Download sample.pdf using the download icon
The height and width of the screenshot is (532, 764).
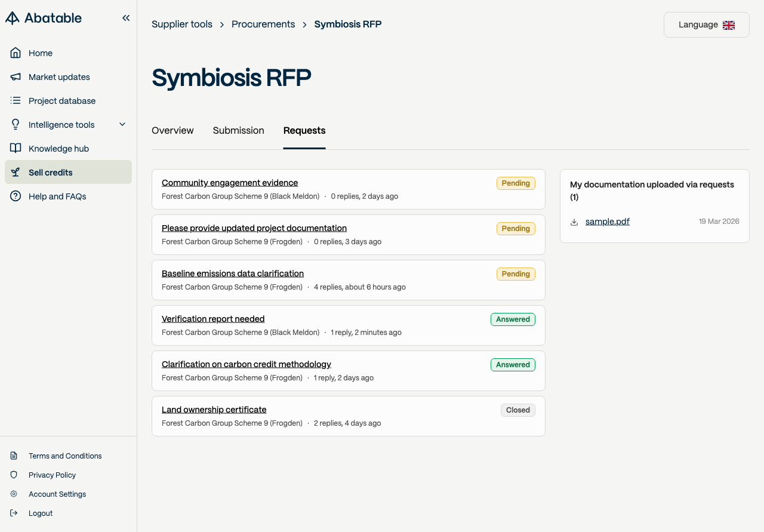[x=574, y=222]
